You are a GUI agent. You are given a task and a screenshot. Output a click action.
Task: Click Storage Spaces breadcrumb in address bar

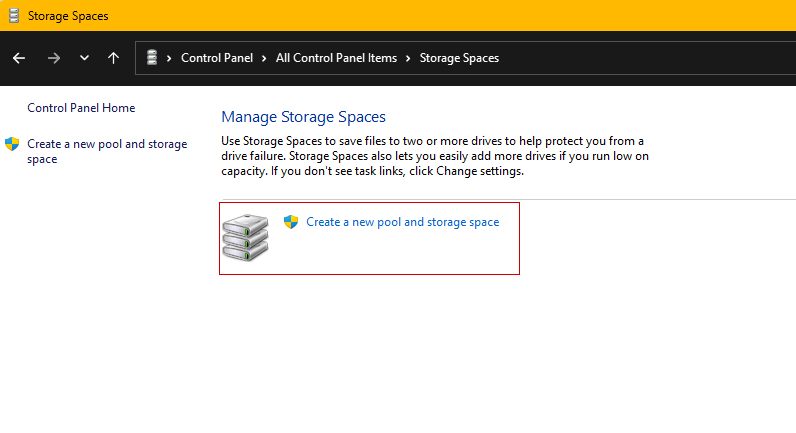point(459,58)
